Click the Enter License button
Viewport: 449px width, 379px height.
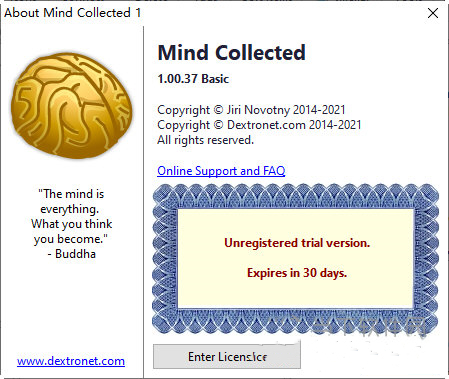(x=227, y=357)
